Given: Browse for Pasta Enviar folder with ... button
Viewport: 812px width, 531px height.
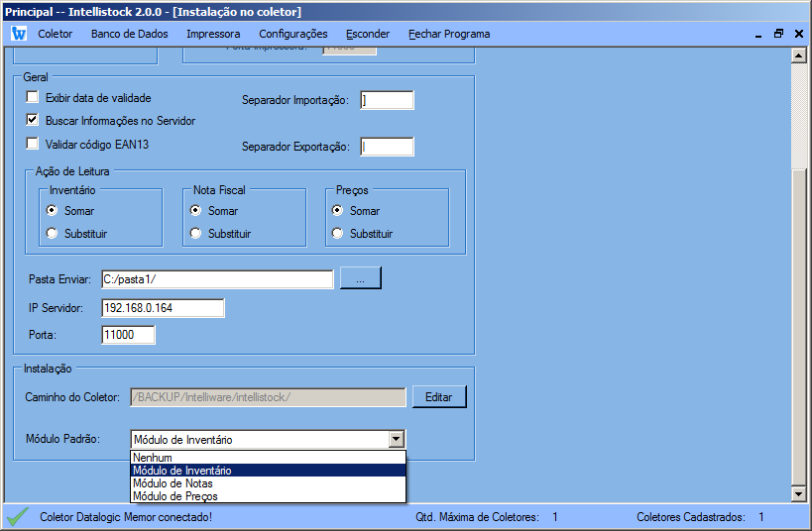Looking at the screenshot, I should [x=361, y=278].
